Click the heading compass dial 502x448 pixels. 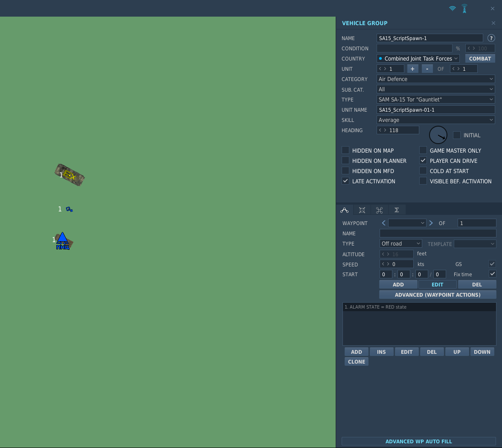pos(438,135)
